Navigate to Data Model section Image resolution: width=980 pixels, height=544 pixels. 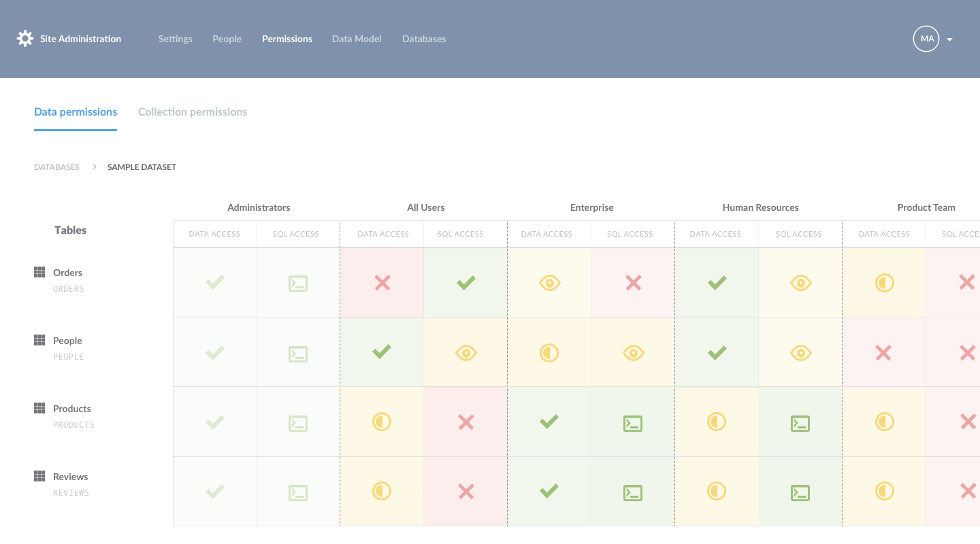pos(357,39)
